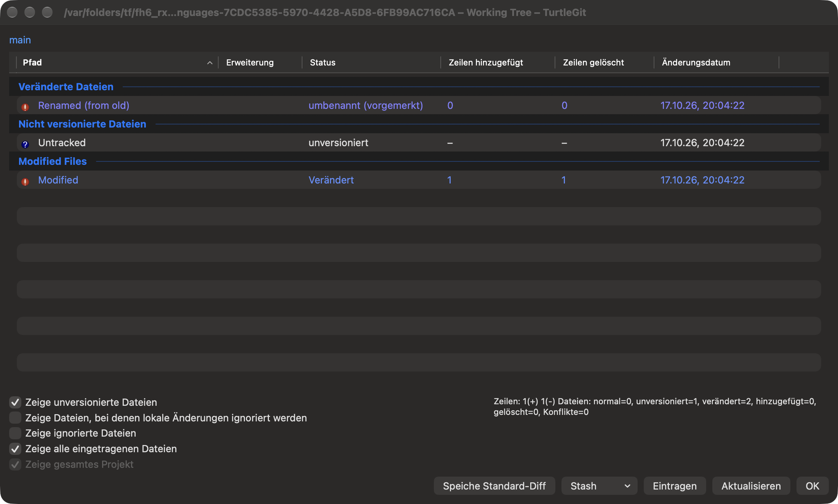The width and height of the screenshot is (838, 504).
Task: Select the Untracked file row
Action: (x=419, y=143)
